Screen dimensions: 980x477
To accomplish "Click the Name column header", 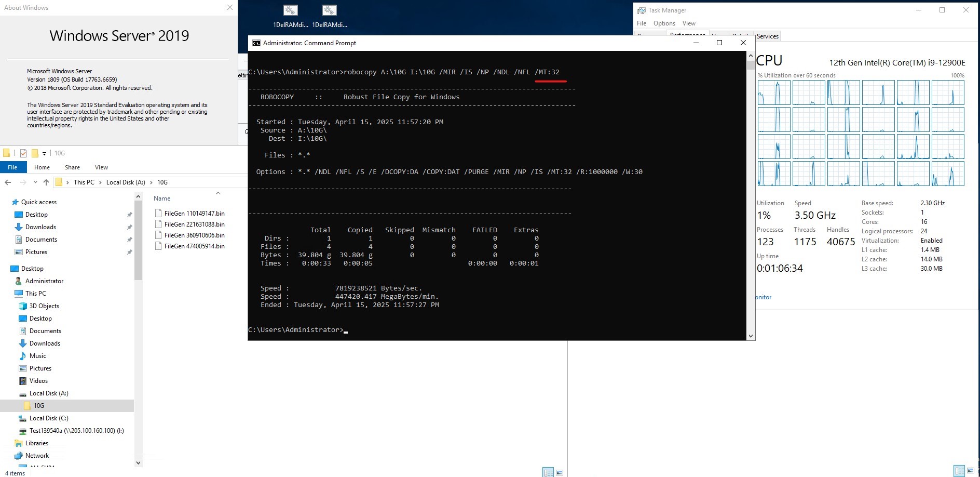I will tap(162, 198).
